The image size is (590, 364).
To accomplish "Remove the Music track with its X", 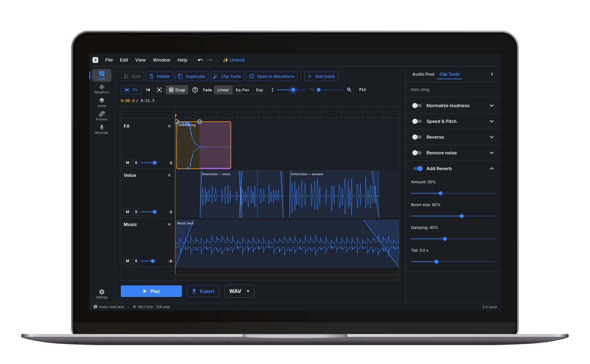I will click(169, 224).
